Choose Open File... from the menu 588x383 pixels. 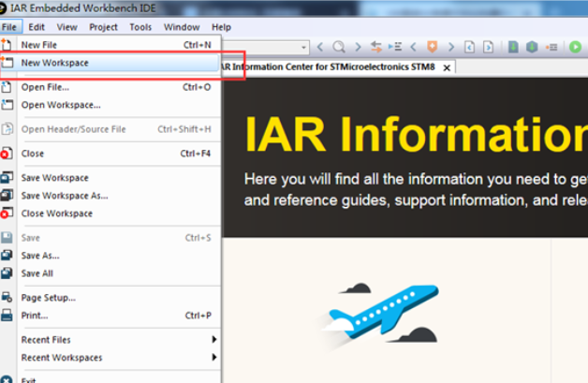(110, 87)
